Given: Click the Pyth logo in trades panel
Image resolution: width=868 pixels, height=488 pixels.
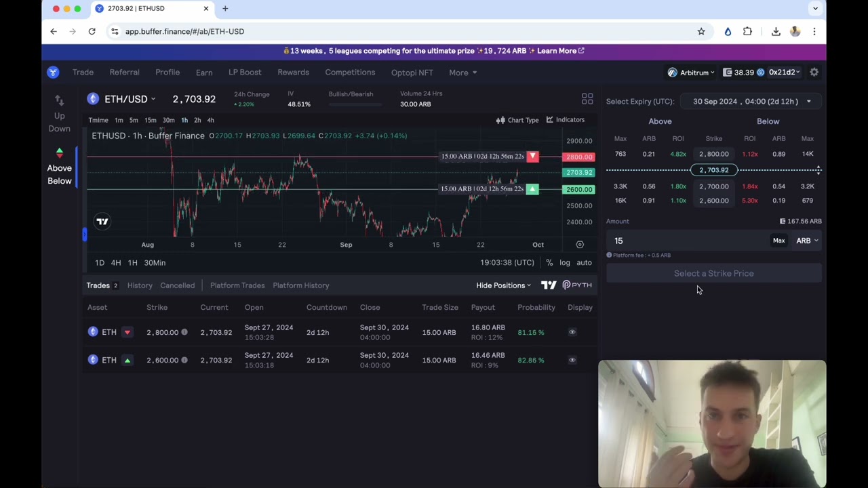Looking at the screenshot, I should tap(577, 285).
